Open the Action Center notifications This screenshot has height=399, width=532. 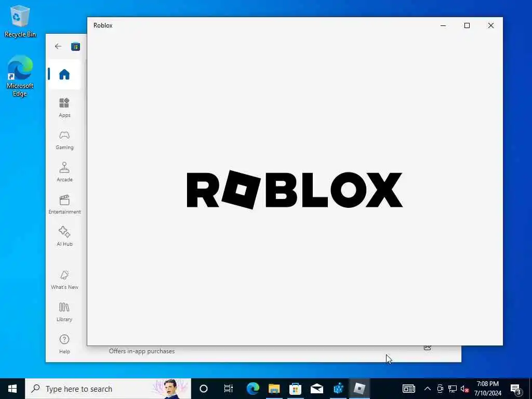(516, 389)
